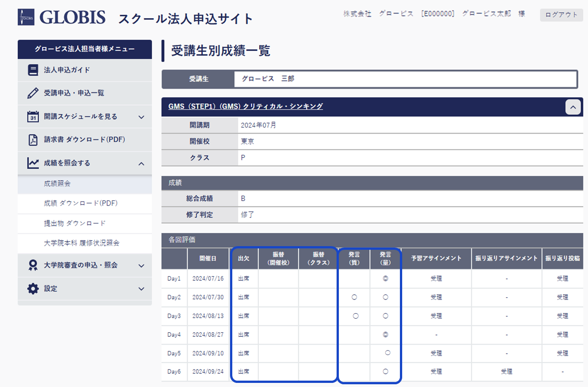
Task: Click the 振り返り投稿 column header
Action: tap(562, 258)
